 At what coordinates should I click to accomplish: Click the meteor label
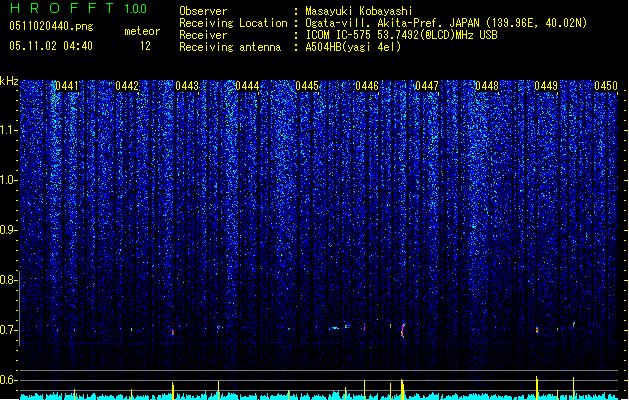tap(142, 31)
